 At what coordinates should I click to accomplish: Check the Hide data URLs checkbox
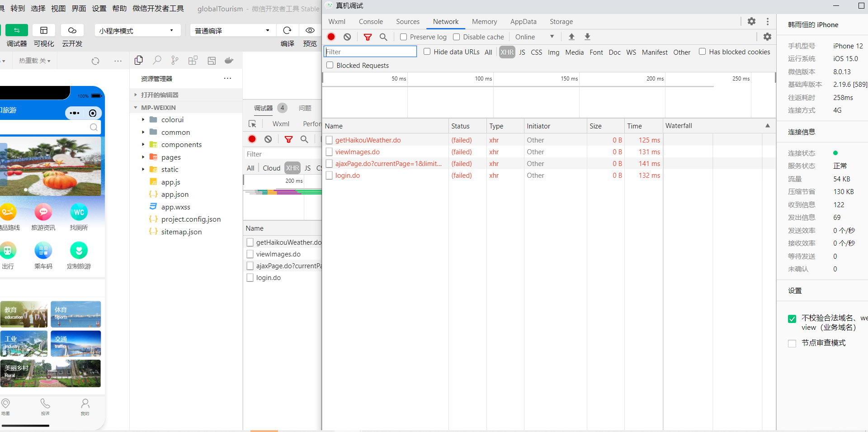[x=427, y=52]
